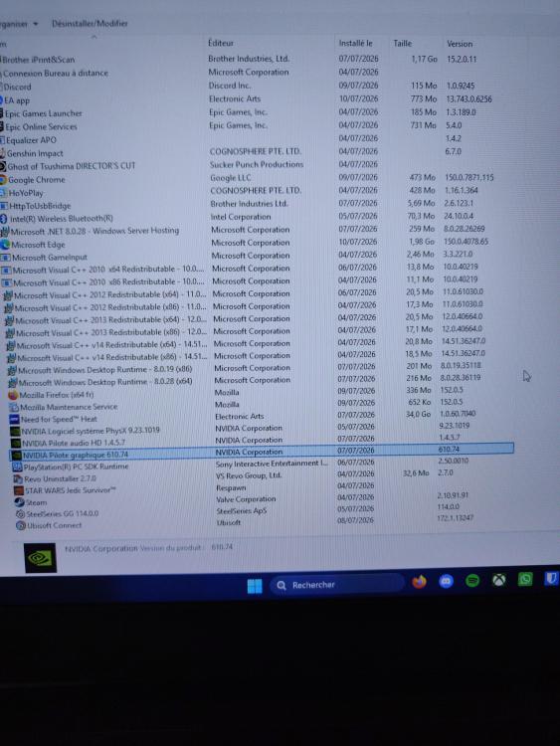This screenshot has width=560, height=746.
Task: Click version 150.0.7871.115 cell
Action: pyautogui.click(x=469, y=177)
